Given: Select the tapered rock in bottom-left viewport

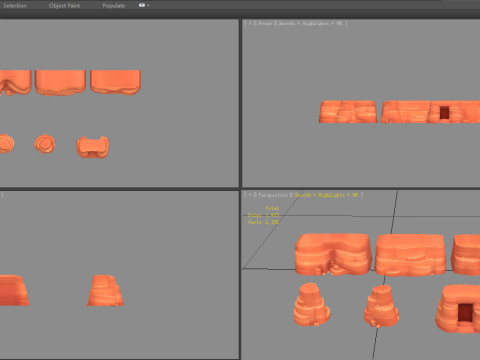Looking at the screenshot, I should point(105,290).
